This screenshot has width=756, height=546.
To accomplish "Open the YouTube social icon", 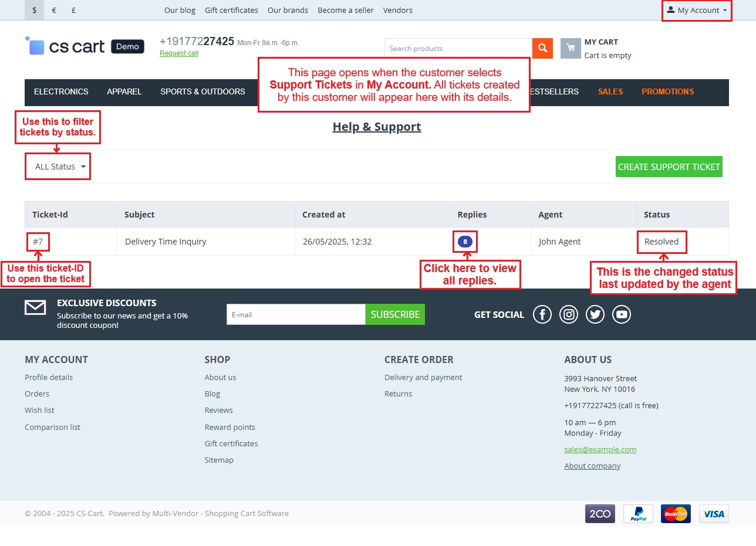I will pos(622,314).
